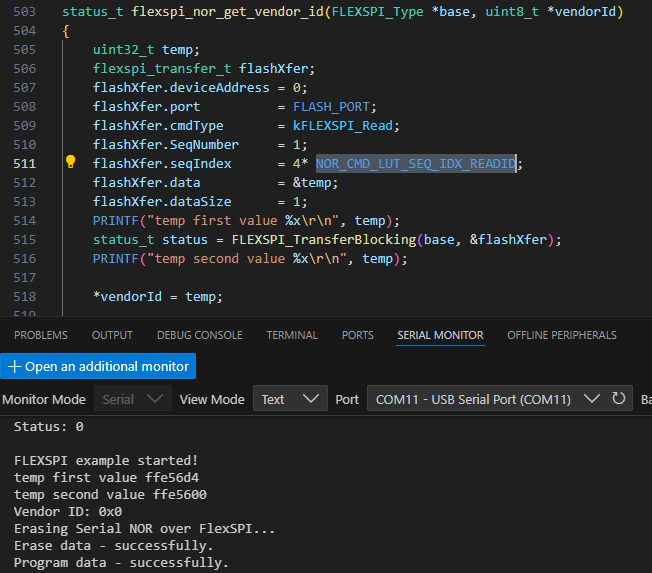Click the uint32_t temp declaration on line 505
This screenshot has width=652, height=573.
[x=146, y=50]
